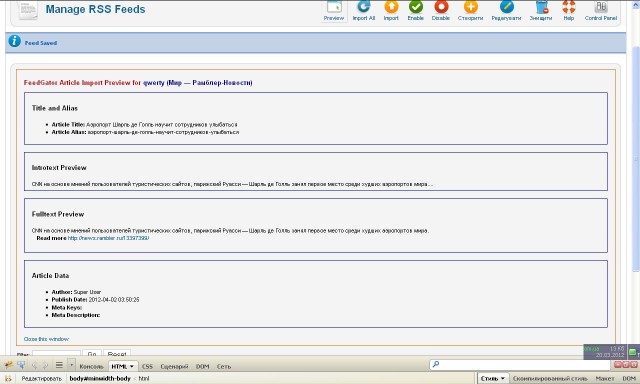
Task: Click the green tray icon at right edge
Action: click(x=633, y=352)
